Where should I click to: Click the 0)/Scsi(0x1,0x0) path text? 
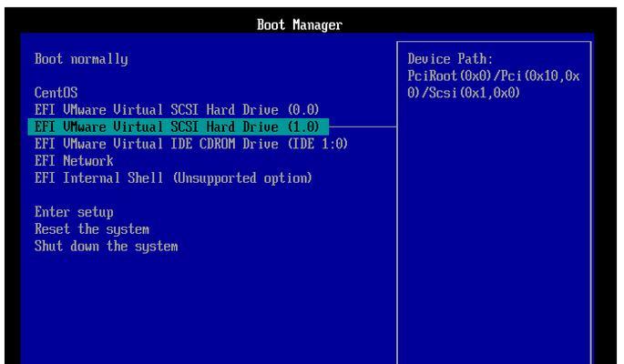[x=464, y=93]
